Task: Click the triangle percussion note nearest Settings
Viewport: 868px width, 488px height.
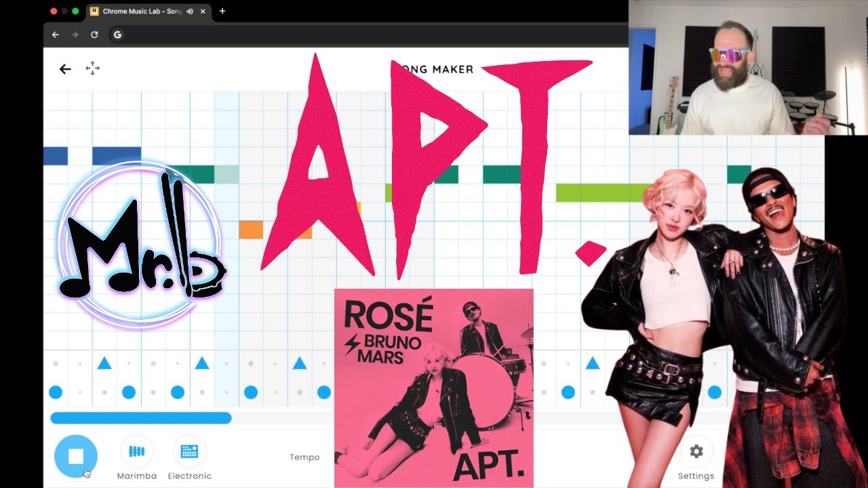Action: pos(592,363)
